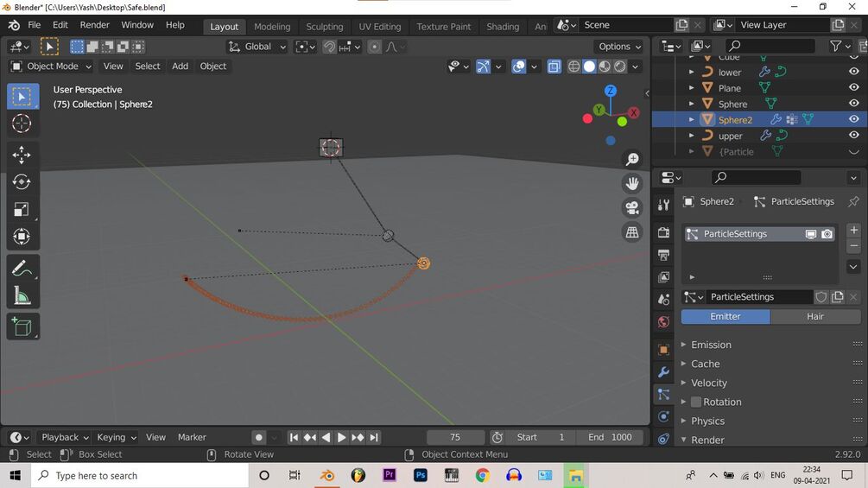
Task: Play the animation
Action: pyautogui.click(x=341, y=438)
